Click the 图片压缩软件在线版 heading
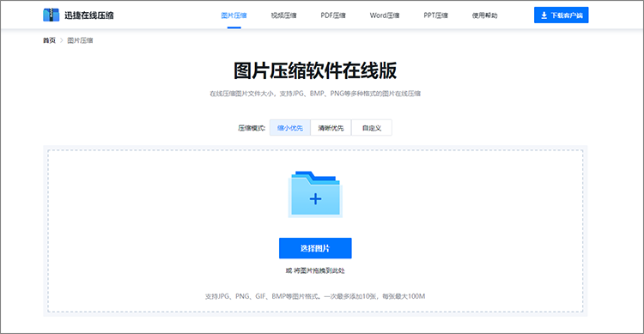This screenshot has width=644, height=334. pos(315,70)
